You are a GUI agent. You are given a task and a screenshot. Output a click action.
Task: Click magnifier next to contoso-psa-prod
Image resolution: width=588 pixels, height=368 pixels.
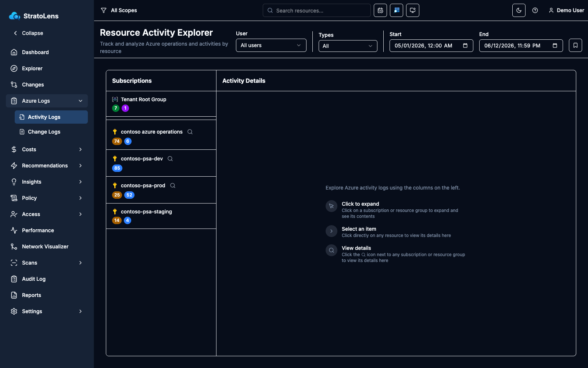click(x=173, y=185)
